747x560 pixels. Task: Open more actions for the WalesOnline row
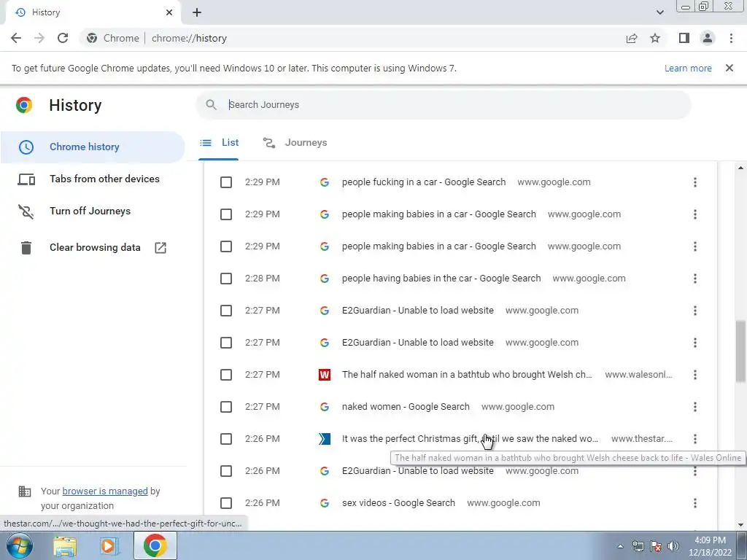pos(695,375)
